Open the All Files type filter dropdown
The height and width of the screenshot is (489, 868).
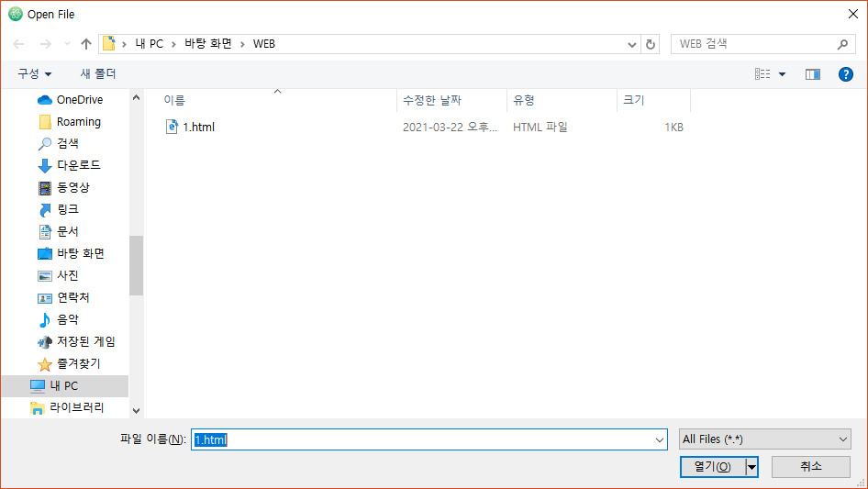tap(765, 439)
